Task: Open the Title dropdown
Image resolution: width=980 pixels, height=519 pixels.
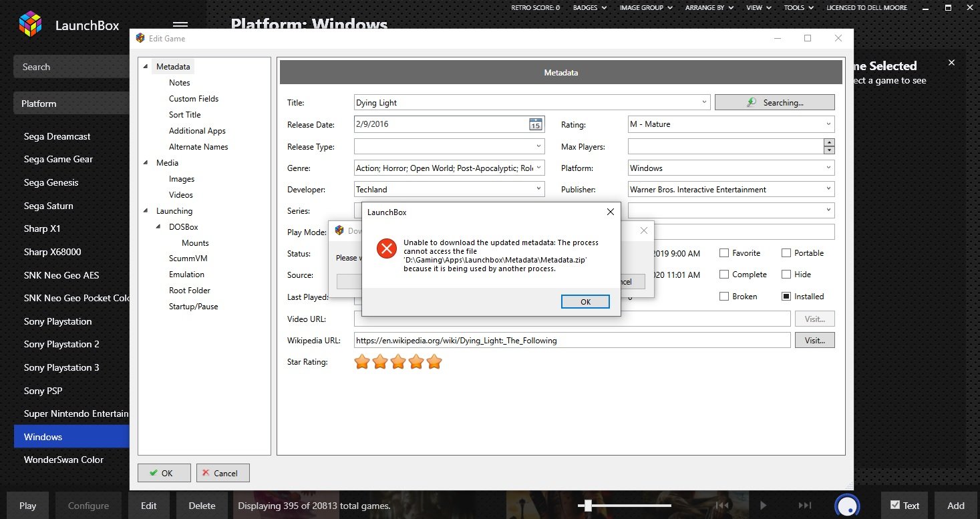Action: click(705, 103)
